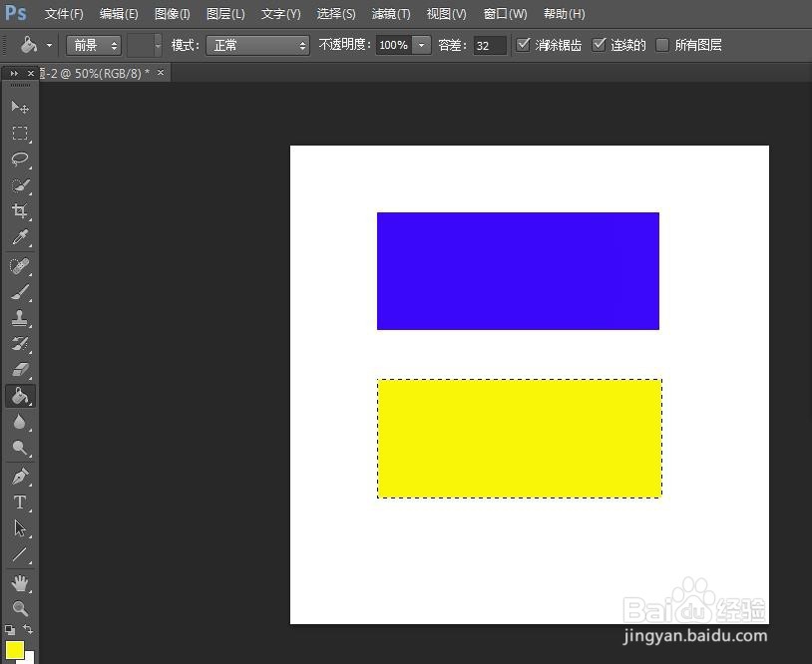The height and width of the screenshot is (664, 812).
Task: Close the document tab at 50% (RGB/8)
Action: 161,73
